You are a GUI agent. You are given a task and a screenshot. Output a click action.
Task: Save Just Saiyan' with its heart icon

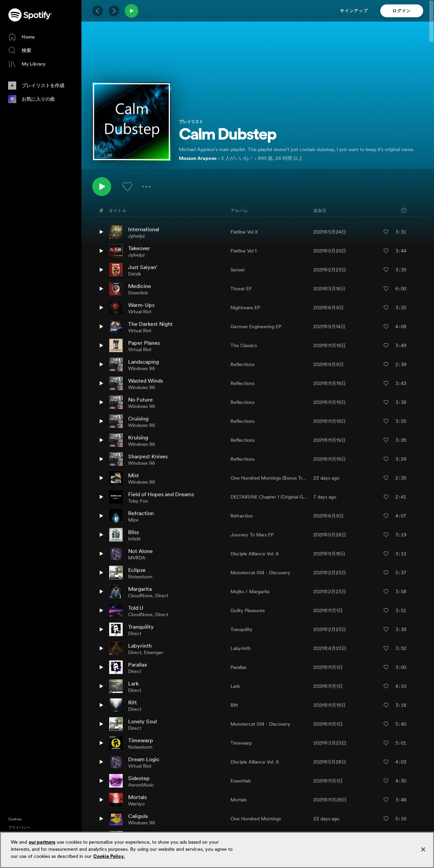tap(386, 270)
